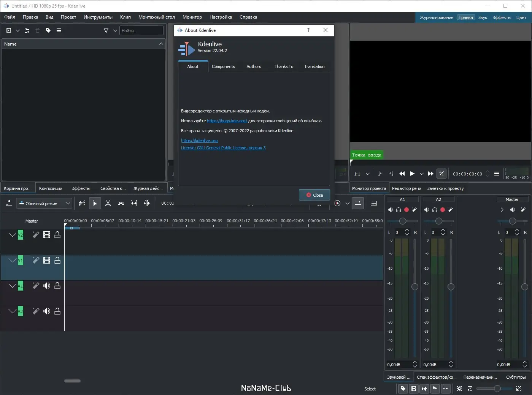Select the spacer tool in timeline toolbar

point(121,203)
